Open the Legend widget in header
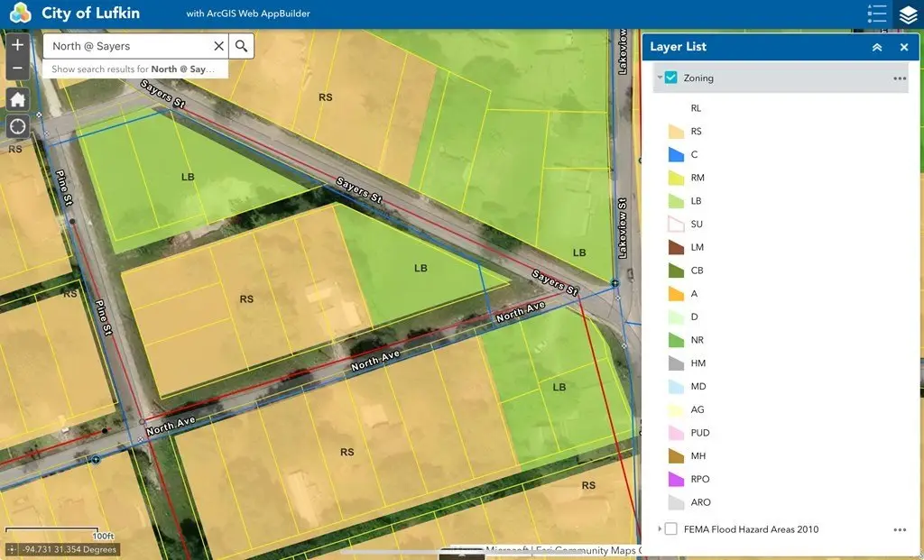The image size is (924, 560). click(876, 14)
